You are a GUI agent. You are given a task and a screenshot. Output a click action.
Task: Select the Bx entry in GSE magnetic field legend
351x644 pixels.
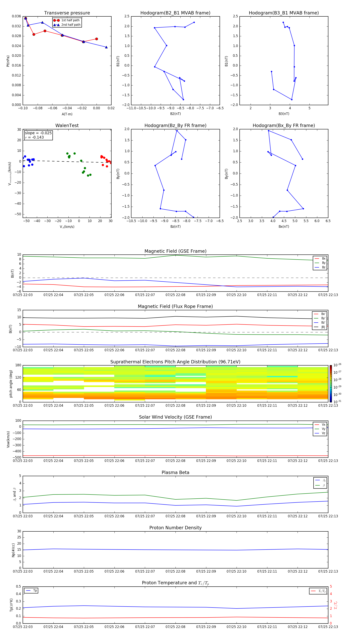pos(320,259)
